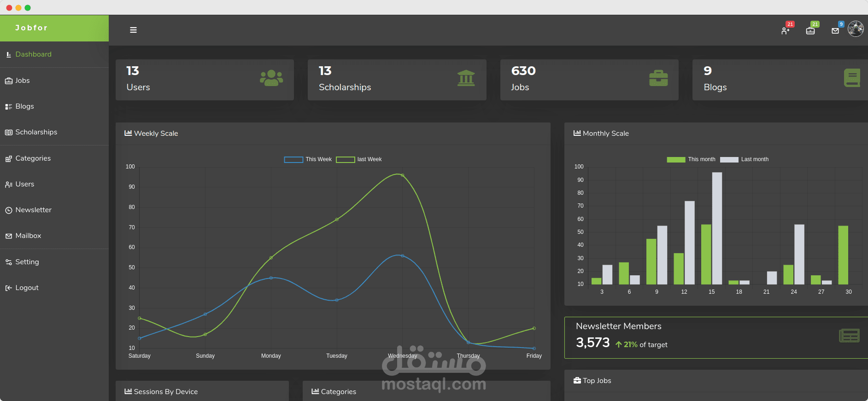
Task: Click the green maximize window button
Action: (28, 8)
